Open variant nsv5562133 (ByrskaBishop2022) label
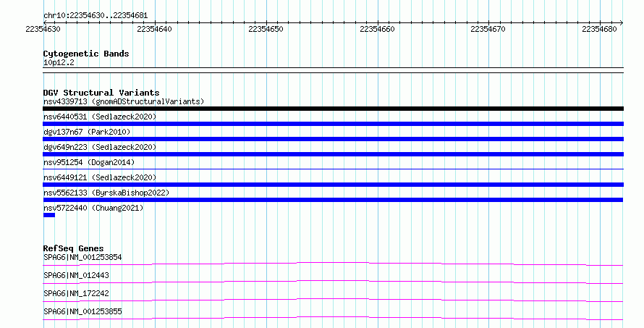The height and width of the screenshot is (328, 644). click(x=106, y=193)
